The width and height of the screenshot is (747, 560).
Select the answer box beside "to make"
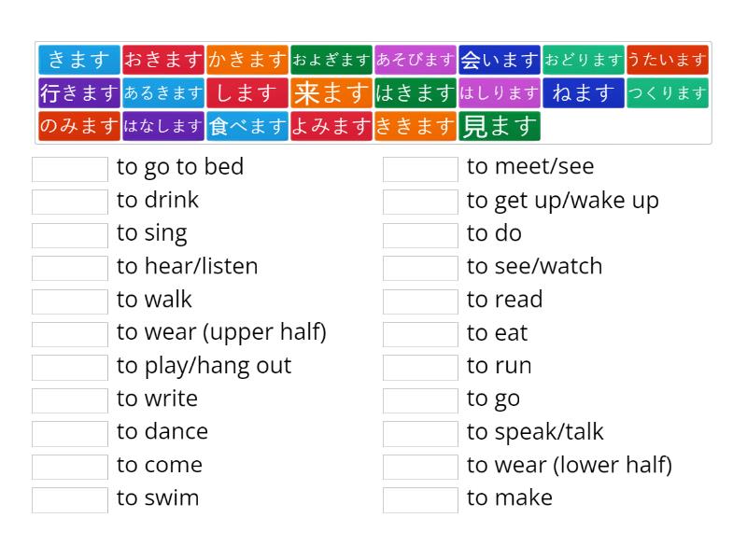point(420,499)
